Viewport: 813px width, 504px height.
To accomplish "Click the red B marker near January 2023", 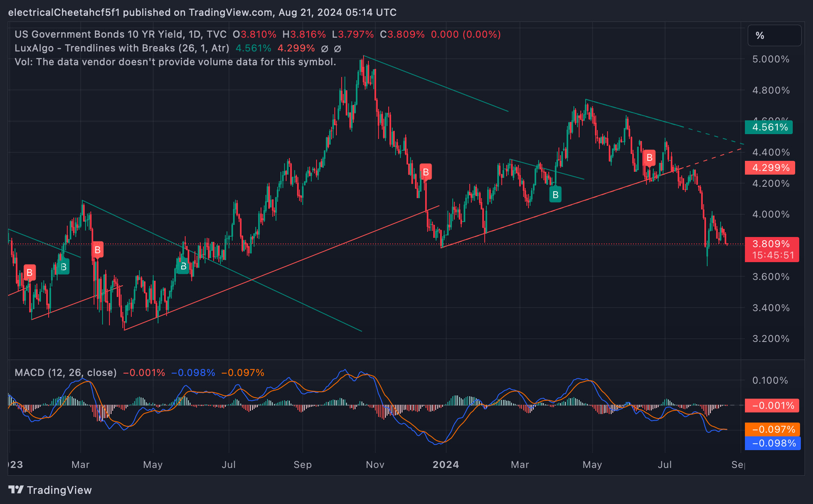I will [29, 273].
